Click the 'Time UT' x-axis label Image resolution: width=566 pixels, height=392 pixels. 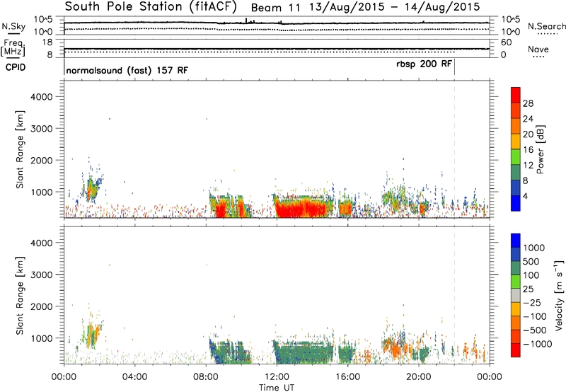pyautogui.click(x=277, y=387)
